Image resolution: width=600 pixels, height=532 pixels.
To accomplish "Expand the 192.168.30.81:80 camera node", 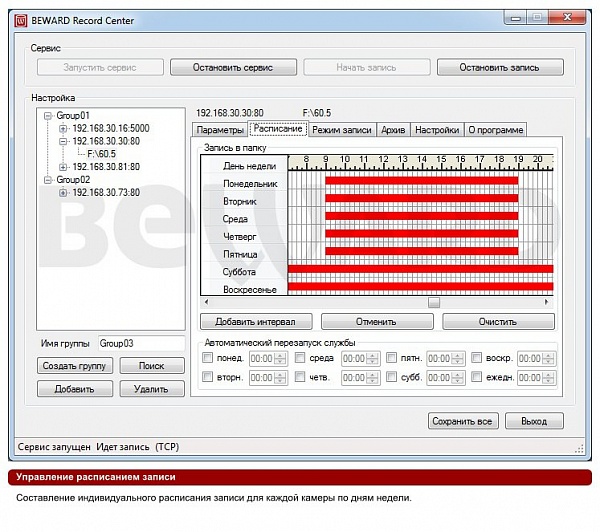I will point(63,167).
